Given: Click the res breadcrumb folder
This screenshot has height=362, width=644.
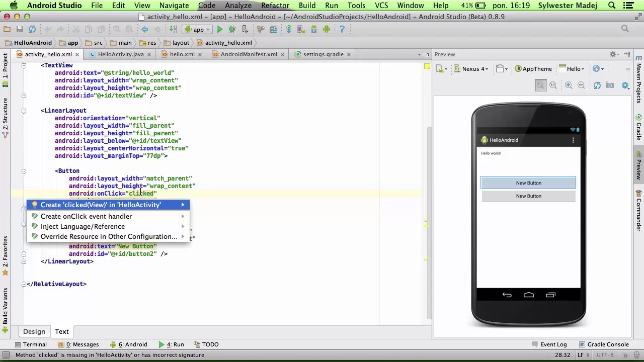Looking at the screenshot, I should click(x=147, y=43).
